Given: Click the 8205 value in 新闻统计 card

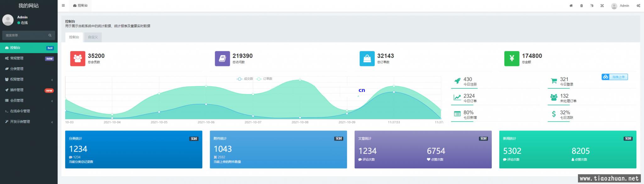Looking at the screenshot, I should pyautogui.click(x=580, y=151).
